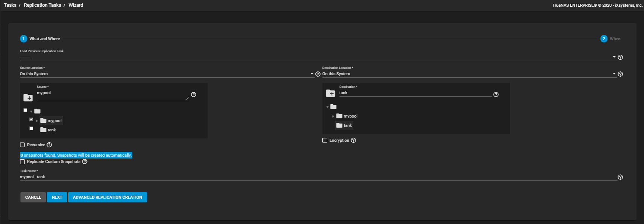This screenshot has height=224, width=644.
Task: Open help for Destination Location
Action: click(620, 74)
